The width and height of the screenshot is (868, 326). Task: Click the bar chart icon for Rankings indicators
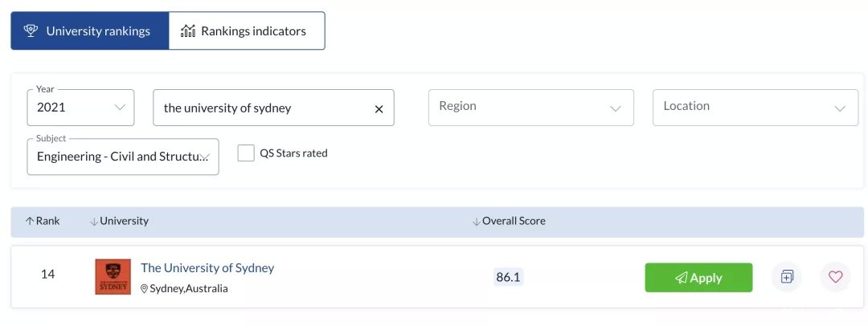[x=188, y=31]
